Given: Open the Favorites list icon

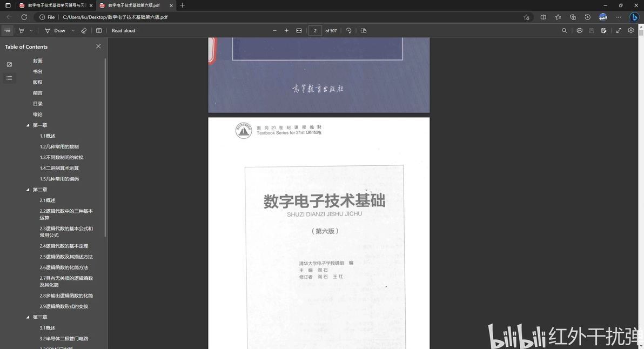Looking at the screenshot, I should pos(558,17).
